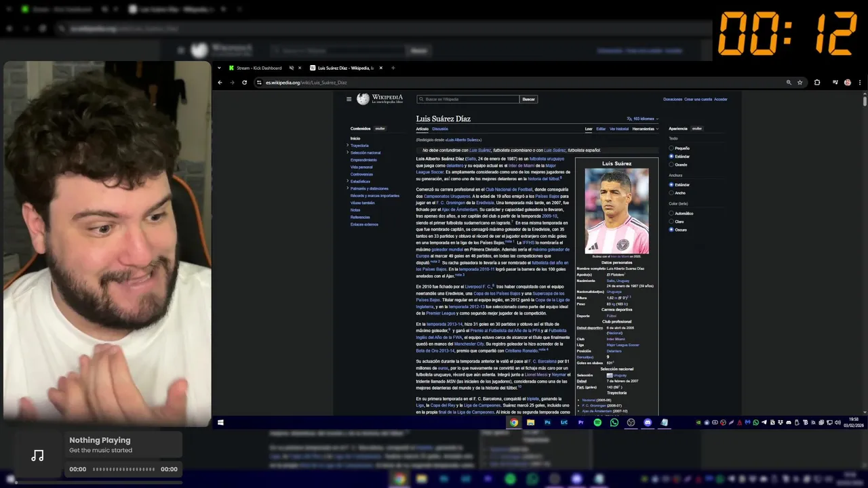The height and width of the screenshot is (488, 868).
Task: Expand Estadísticas in contents sidebar
Action: pos(348,181)
